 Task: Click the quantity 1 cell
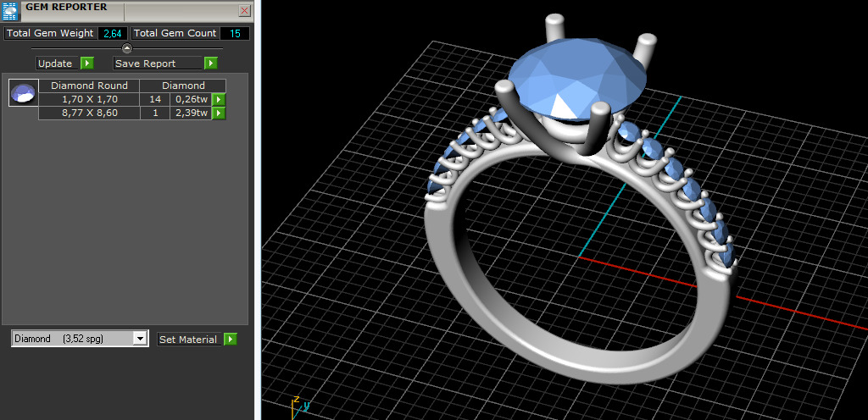[x=155, y=113]
